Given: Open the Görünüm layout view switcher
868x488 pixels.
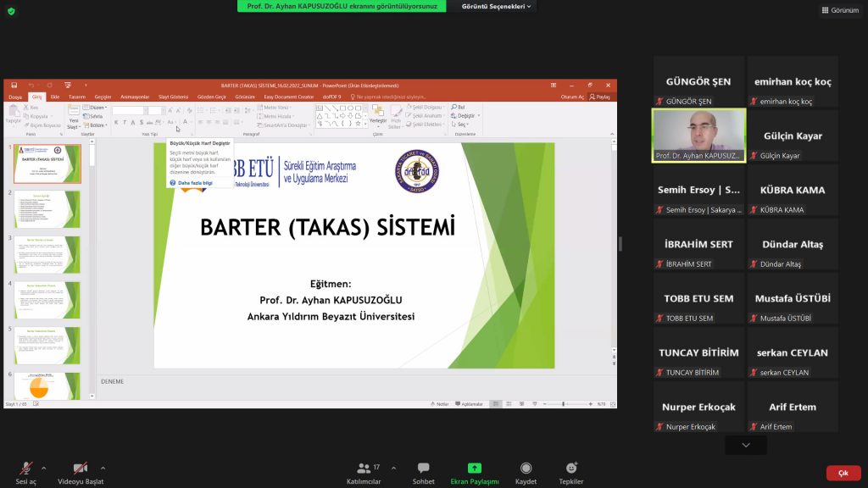Looking at the screenshot, I should coord(840,10).
